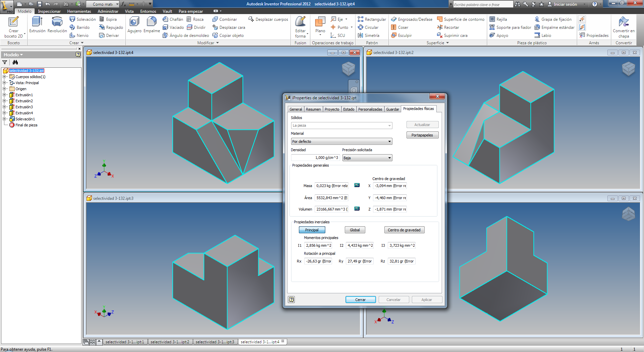Select the Derivar tool

(109, 36)
